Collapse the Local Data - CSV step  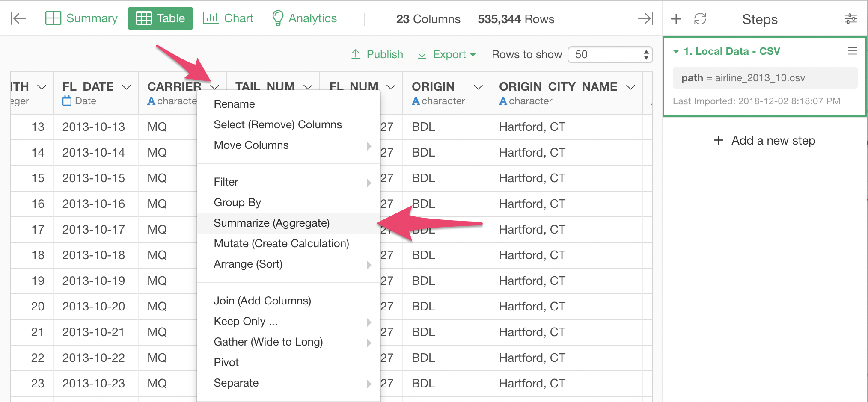[676, 51]
